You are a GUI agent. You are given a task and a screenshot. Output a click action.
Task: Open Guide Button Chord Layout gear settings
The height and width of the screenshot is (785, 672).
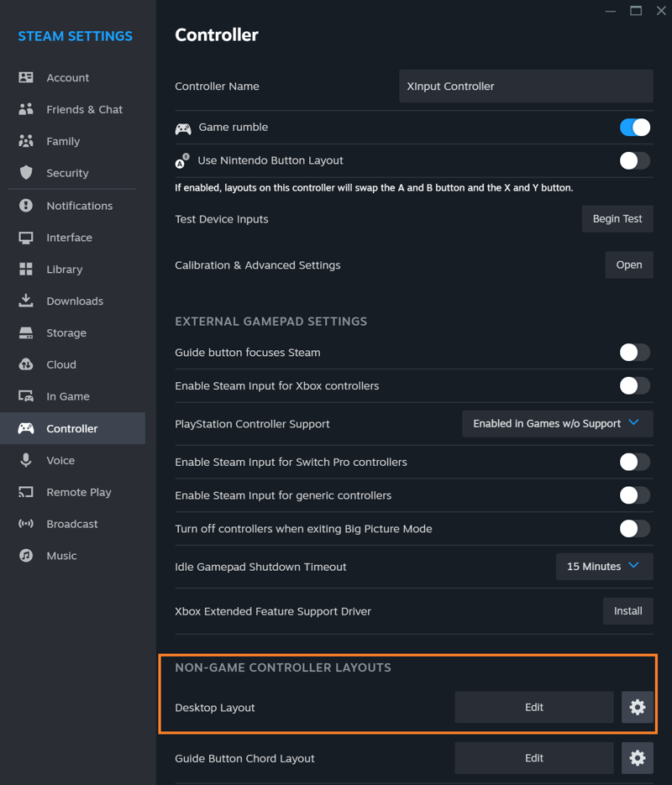coord(638,758)
